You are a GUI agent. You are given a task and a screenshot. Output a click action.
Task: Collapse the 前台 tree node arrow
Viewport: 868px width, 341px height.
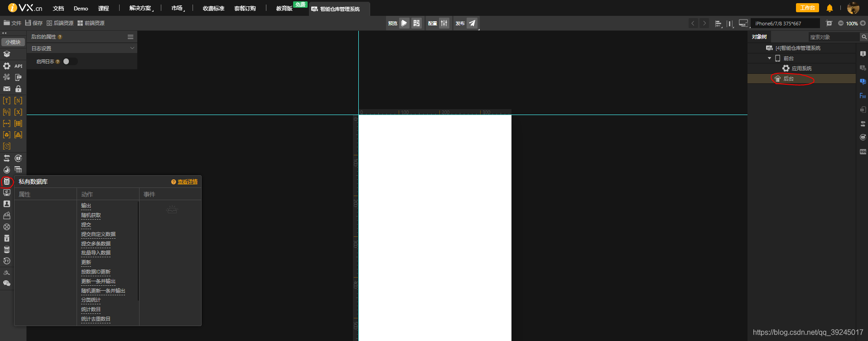click(x=769, y=58)
